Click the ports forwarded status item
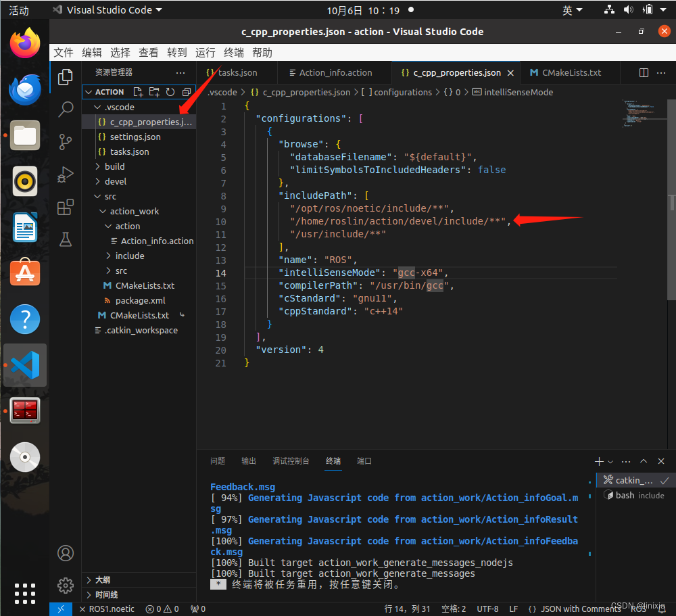This screenshot has width=676, height=616. point(198,609)
